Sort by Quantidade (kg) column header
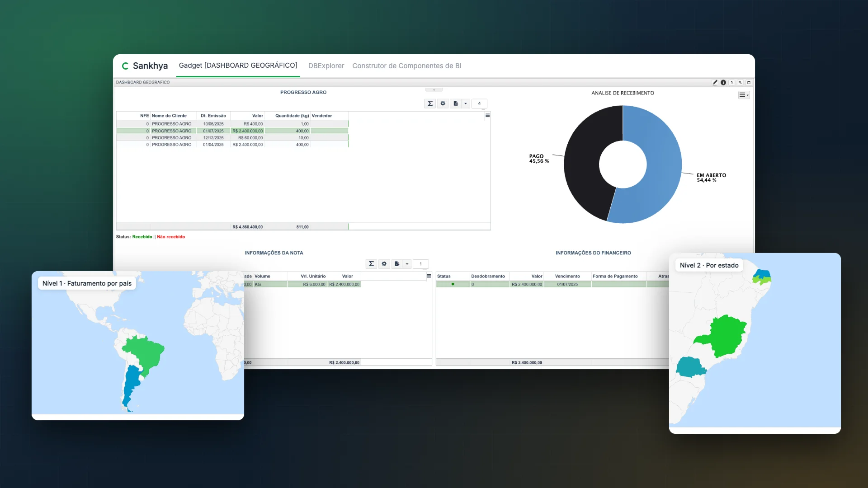 coord(287,116)
